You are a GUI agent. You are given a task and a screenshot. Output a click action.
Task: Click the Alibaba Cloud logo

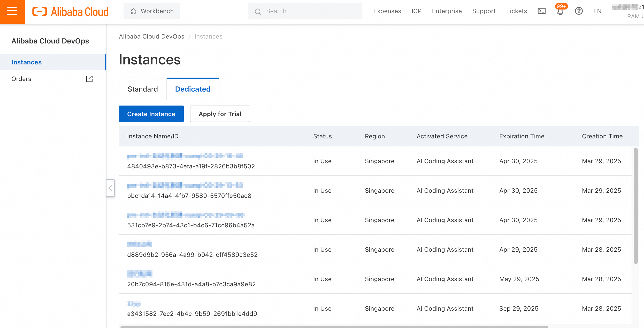(x=70, y=11)
